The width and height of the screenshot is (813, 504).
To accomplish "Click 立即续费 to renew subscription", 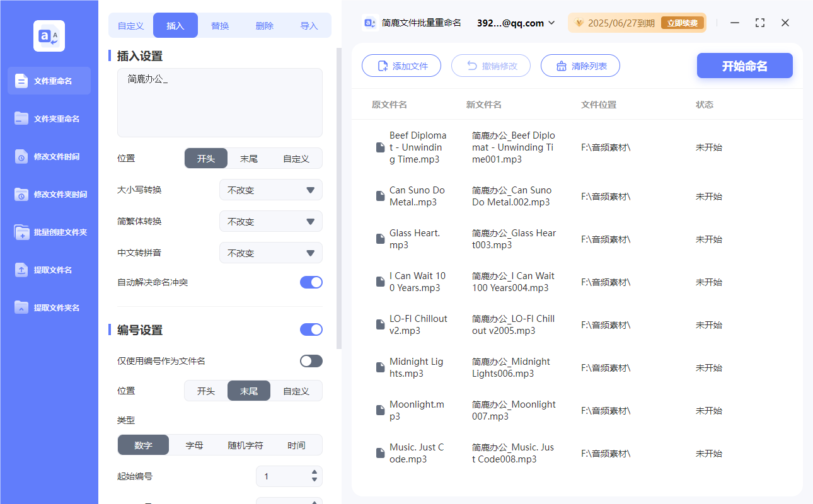I will click(x=683, y=22).
